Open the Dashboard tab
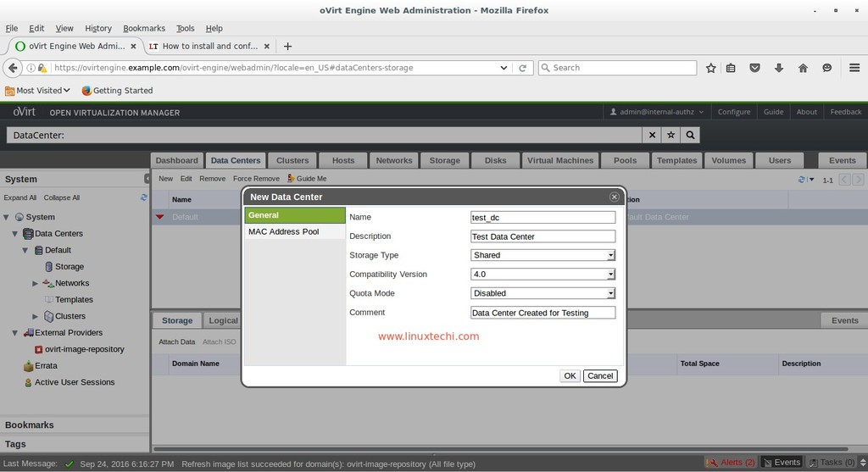The image size is (868, 472). click(176, 160)
